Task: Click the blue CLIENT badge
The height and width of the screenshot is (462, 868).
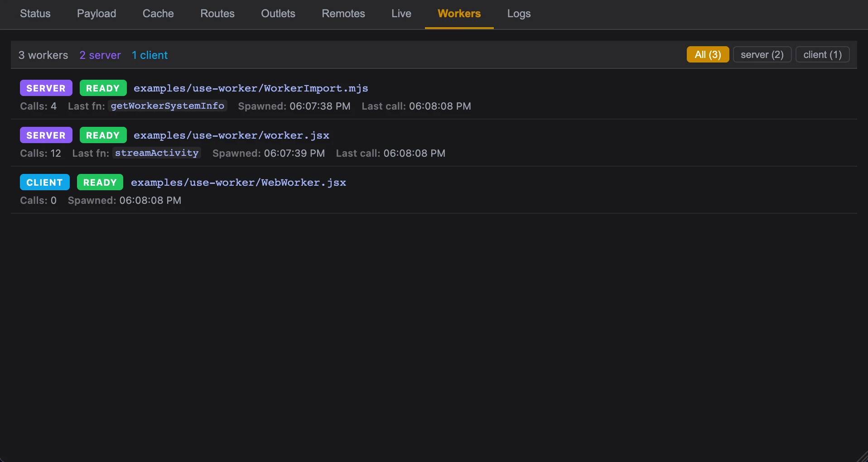Action: 44,183
